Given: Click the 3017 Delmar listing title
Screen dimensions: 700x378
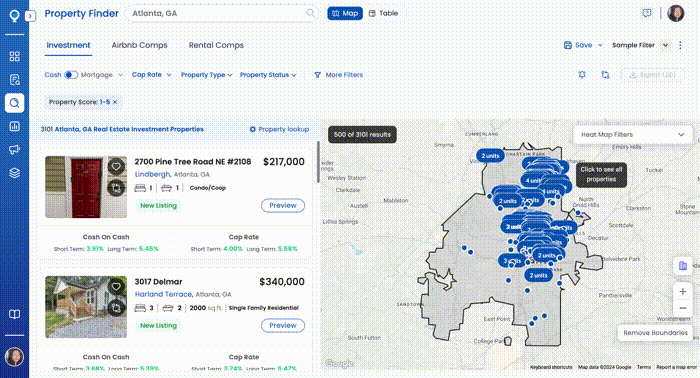Looking at the screenshot, I should pyautogui.click(x=158, y=282).
